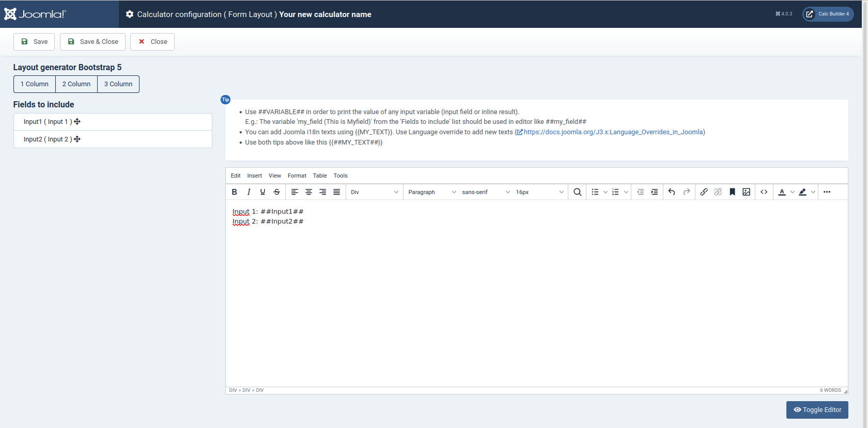Decrease indent of paragraph

click(641, 192)
